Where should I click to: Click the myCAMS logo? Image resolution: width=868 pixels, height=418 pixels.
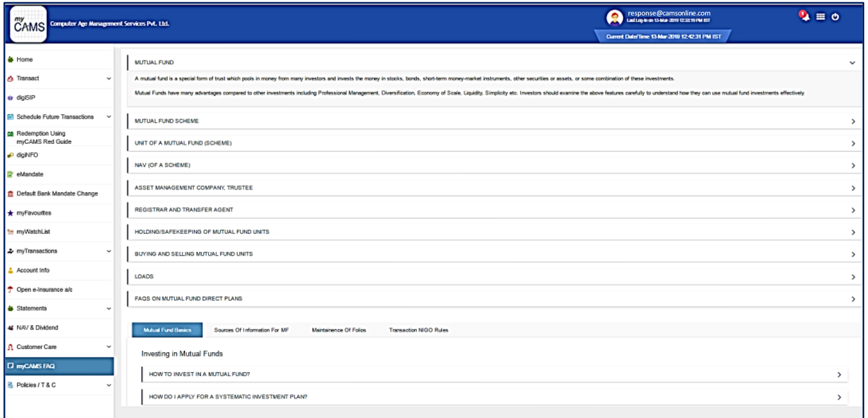29,24
